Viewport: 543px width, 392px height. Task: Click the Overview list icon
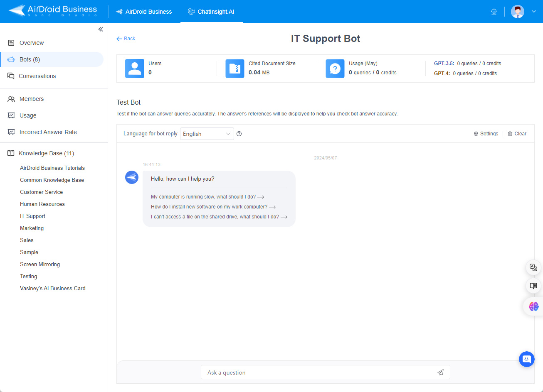pos(11,43)
